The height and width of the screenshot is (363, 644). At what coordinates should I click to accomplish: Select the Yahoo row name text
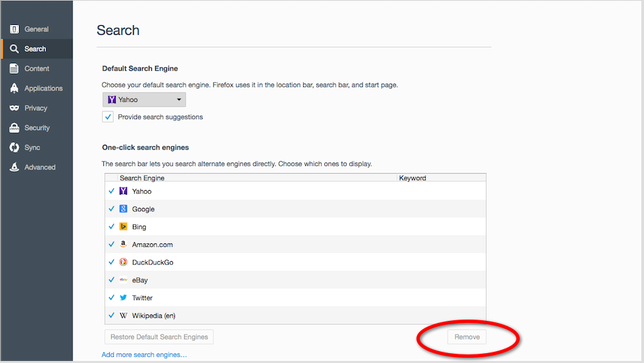click(x=141, y=191)
